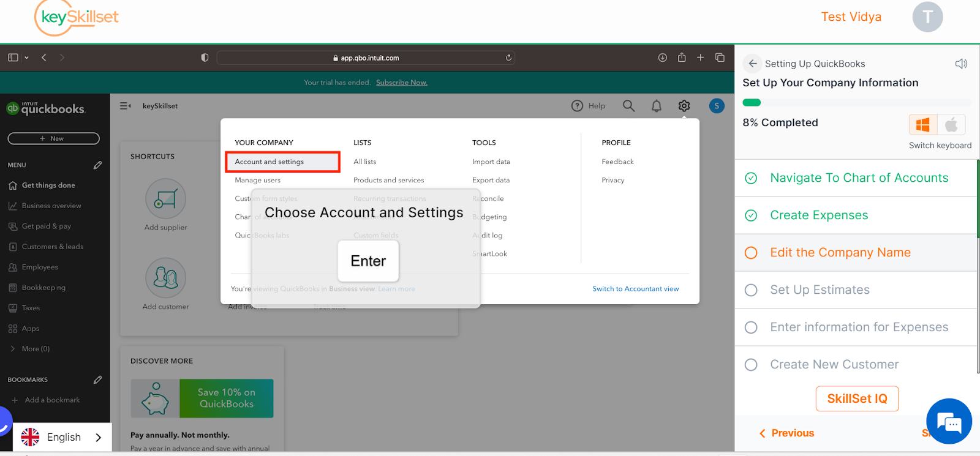980x456 pixels.
Task: Click Add a bookmark
Action: coord(46,400)
